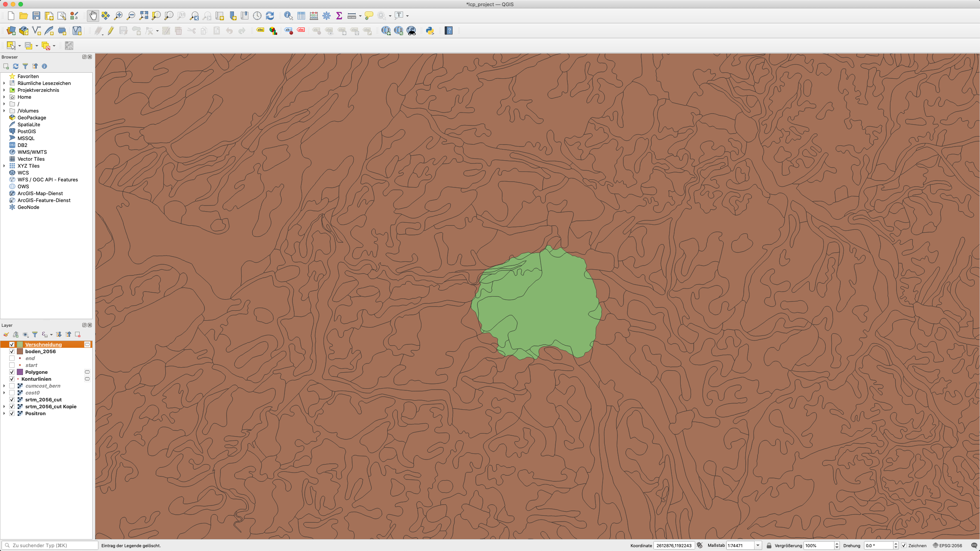Open the attribute table icon
Viewport: 980px width, 551px height.
point(301,16)
